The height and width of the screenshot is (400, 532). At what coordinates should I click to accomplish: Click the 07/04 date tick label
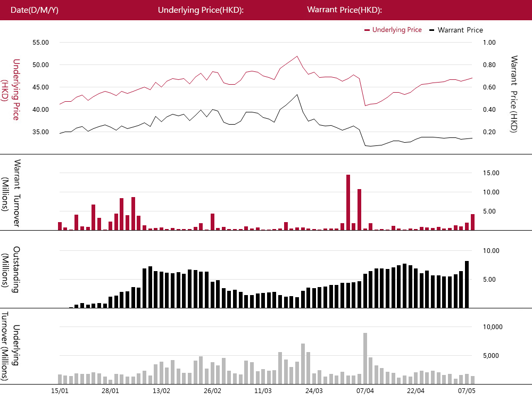click(x=365, y=391)
